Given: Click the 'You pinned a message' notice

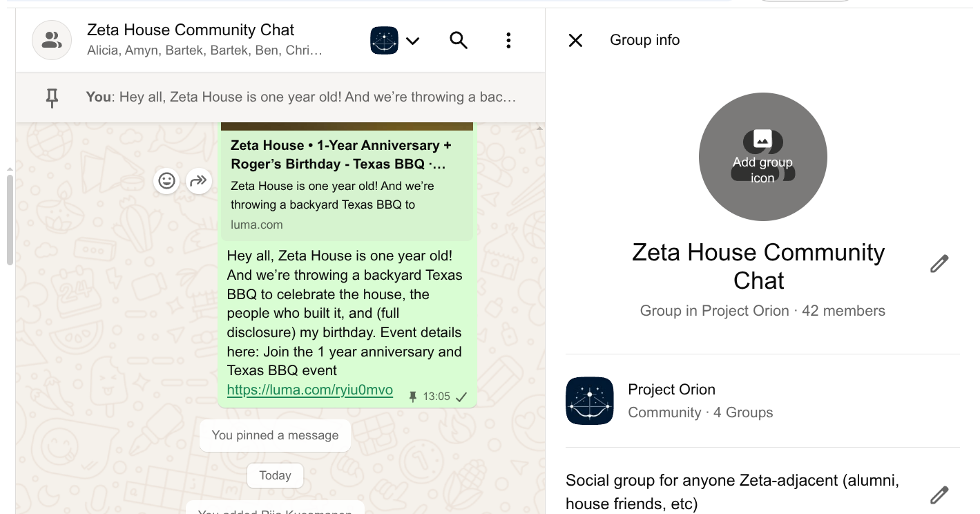Looking at the screenshot, I should [275, 435].
